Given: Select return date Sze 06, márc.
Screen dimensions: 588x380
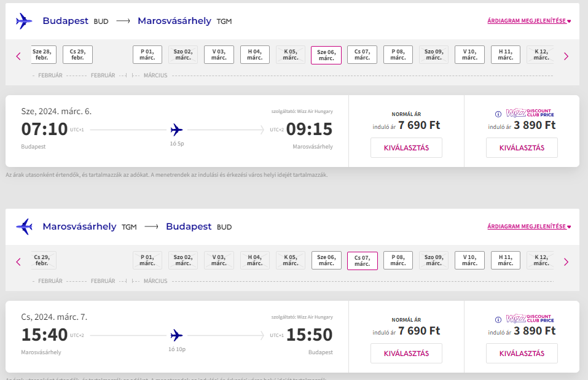Looking at the screenshot, I should 326,260.
